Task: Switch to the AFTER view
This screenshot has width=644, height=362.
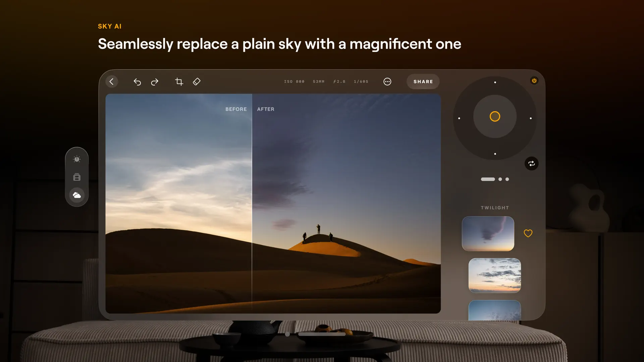Action: tap(266, 109)
